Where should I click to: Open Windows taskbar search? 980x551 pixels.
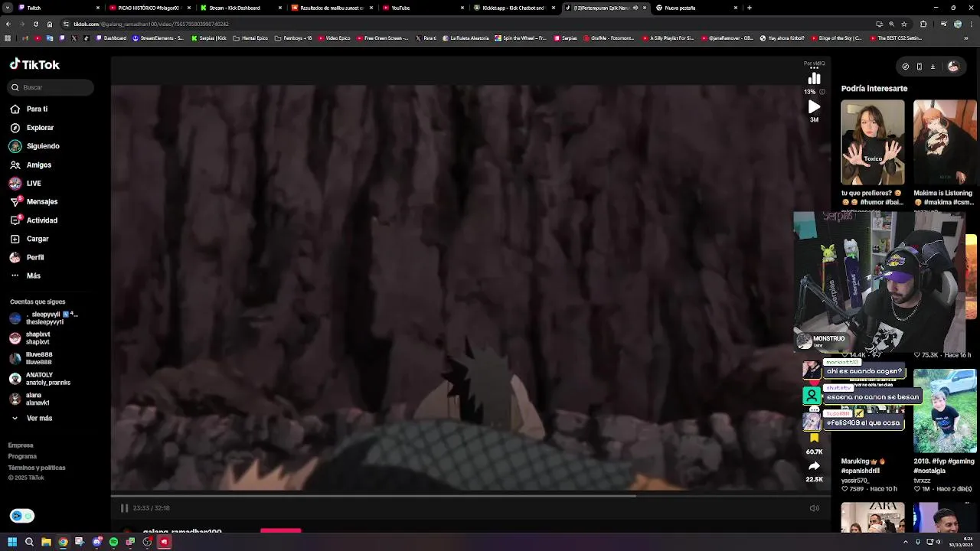click(29, 542)
